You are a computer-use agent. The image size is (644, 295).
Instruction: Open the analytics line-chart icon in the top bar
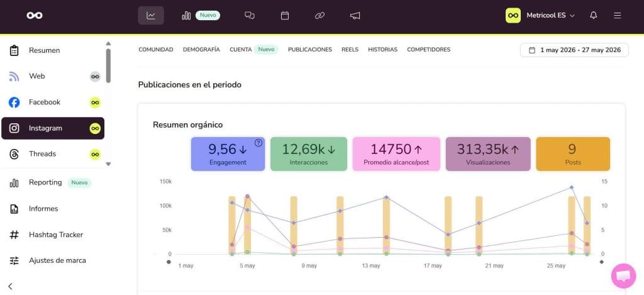pos(151,16)
